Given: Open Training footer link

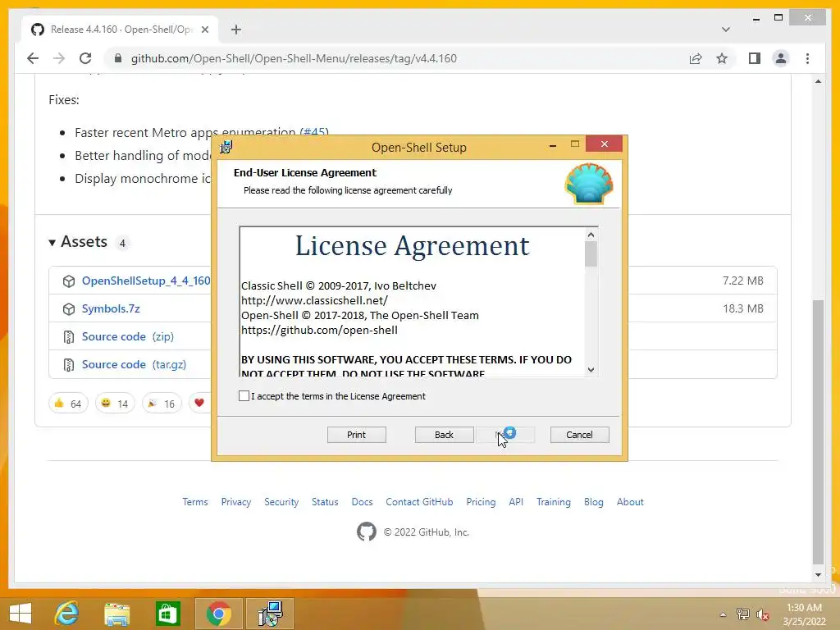Looking at the screenshot, I should (554, 502).
